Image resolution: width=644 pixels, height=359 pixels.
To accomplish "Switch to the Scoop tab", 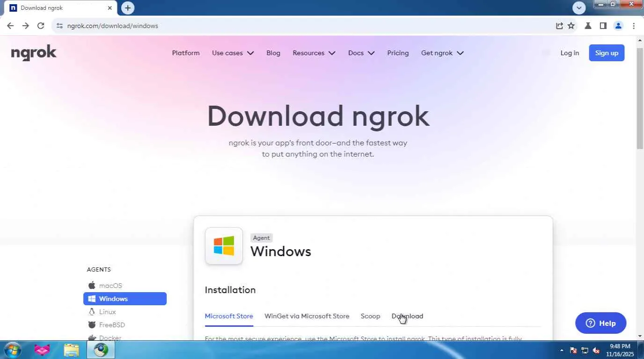I will [370, 316].
